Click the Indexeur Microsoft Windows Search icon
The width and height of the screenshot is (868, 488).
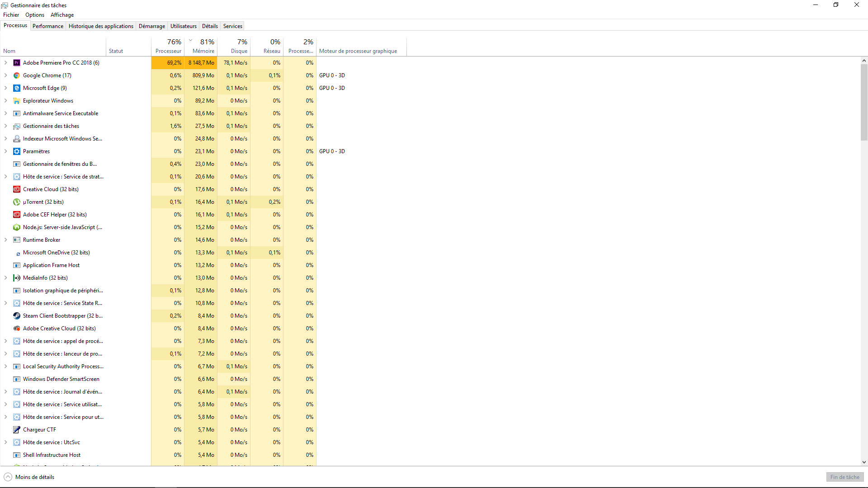coord(17,139)
